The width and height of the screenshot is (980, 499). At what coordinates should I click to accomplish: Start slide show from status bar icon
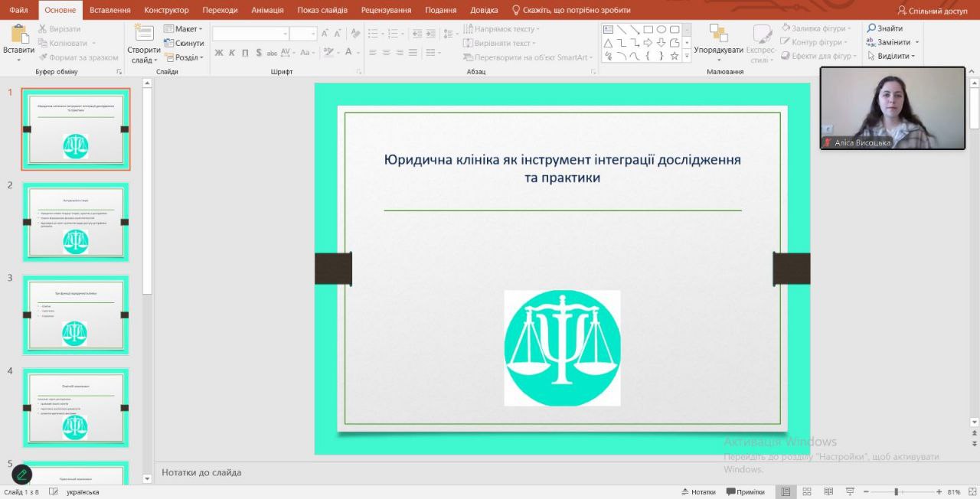coord(850,491)
